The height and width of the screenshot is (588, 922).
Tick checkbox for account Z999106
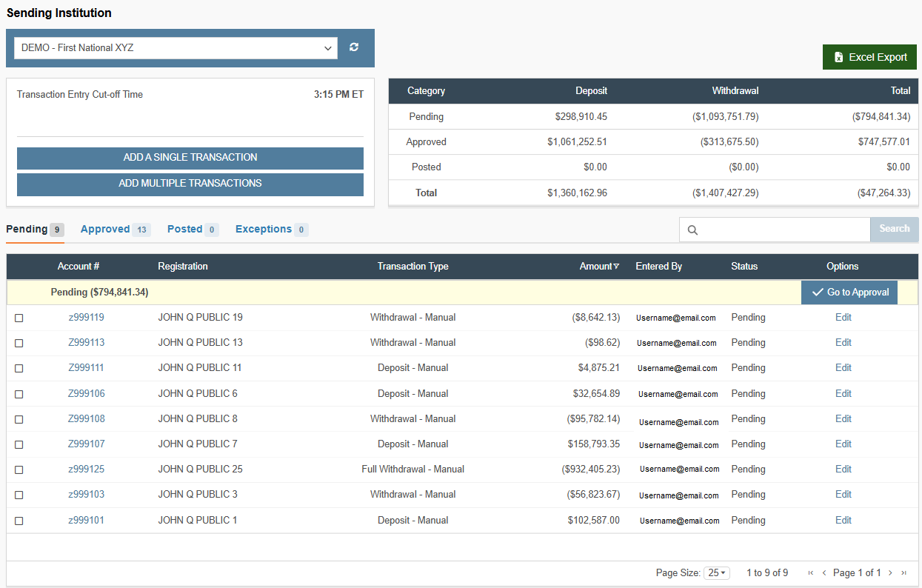pyautogui.click(x=19, y=394)
